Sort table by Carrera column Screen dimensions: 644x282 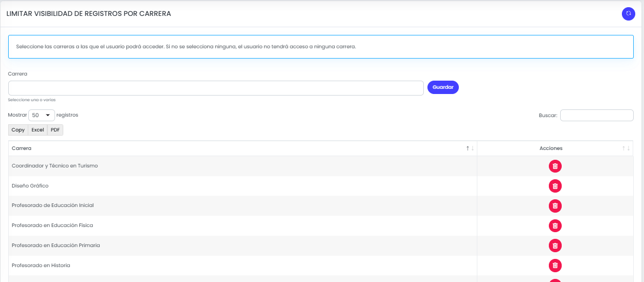click(243, 148)
